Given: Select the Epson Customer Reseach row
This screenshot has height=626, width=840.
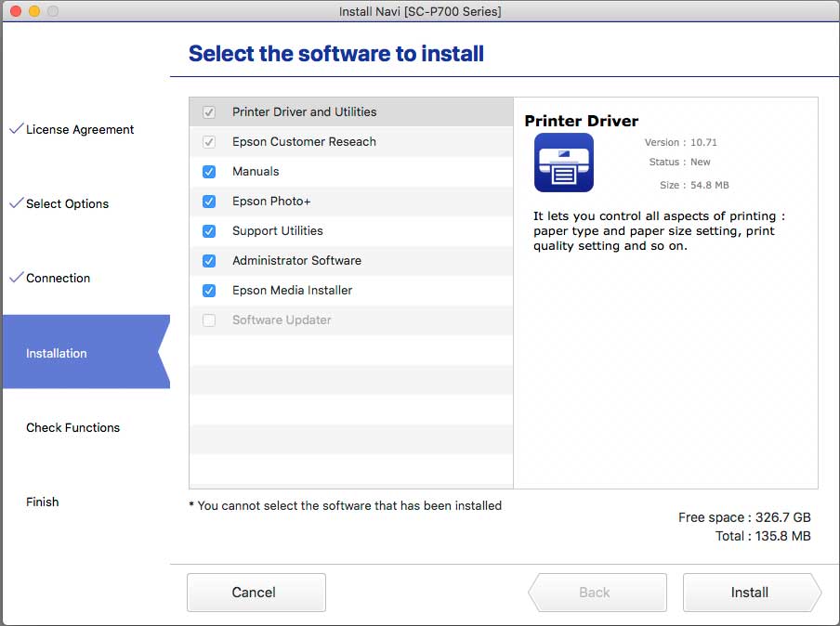Looking at the screenshot, I should click(x=351, y=142).
